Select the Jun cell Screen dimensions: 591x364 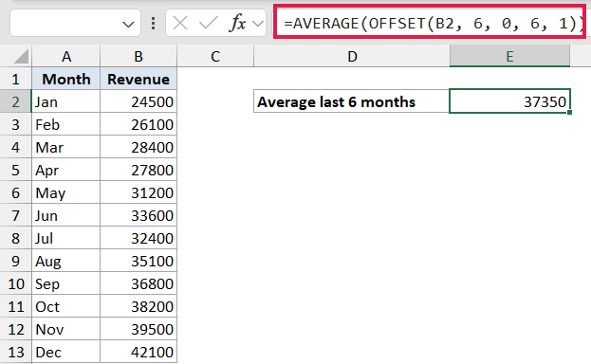click(x=66, y=215)
